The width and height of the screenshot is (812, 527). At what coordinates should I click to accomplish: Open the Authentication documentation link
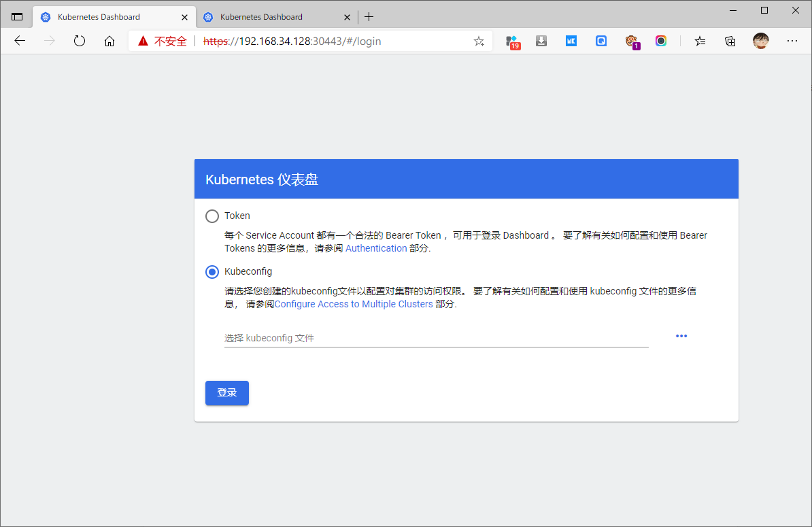[x=376, y=248]
